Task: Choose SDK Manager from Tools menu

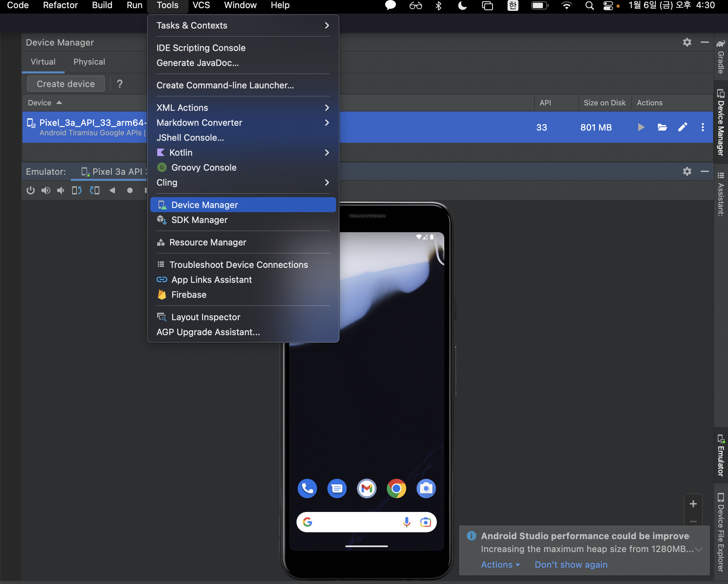Action: (199, 220)
